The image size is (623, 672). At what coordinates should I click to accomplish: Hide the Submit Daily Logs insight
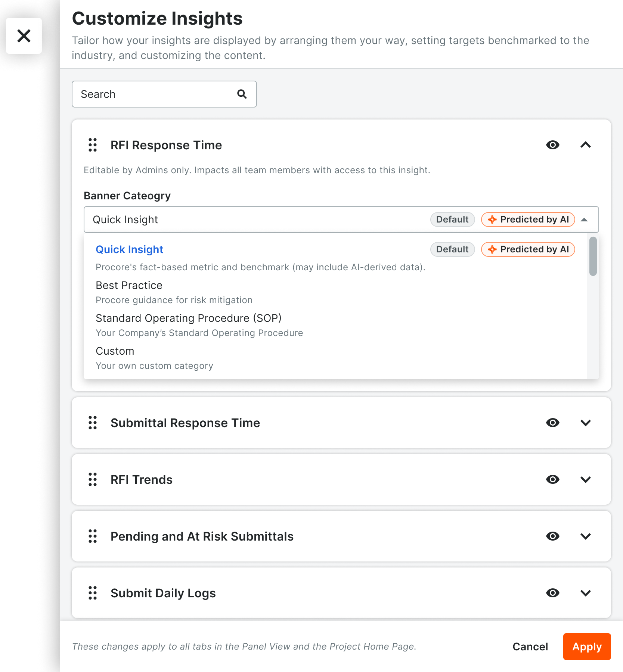pos(553,593)
